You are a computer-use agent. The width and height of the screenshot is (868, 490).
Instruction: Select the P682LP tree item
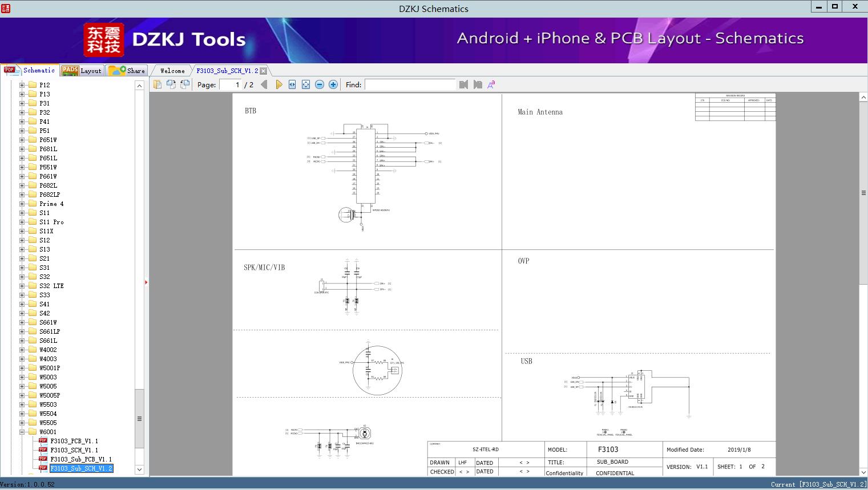50,195
